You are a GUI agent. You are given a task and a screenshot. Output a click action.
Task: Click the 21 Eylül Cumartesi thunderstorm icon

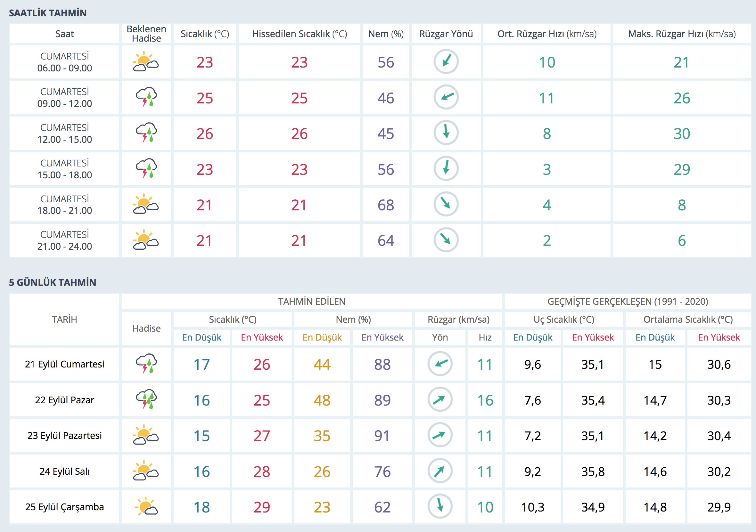pos(146,364)
